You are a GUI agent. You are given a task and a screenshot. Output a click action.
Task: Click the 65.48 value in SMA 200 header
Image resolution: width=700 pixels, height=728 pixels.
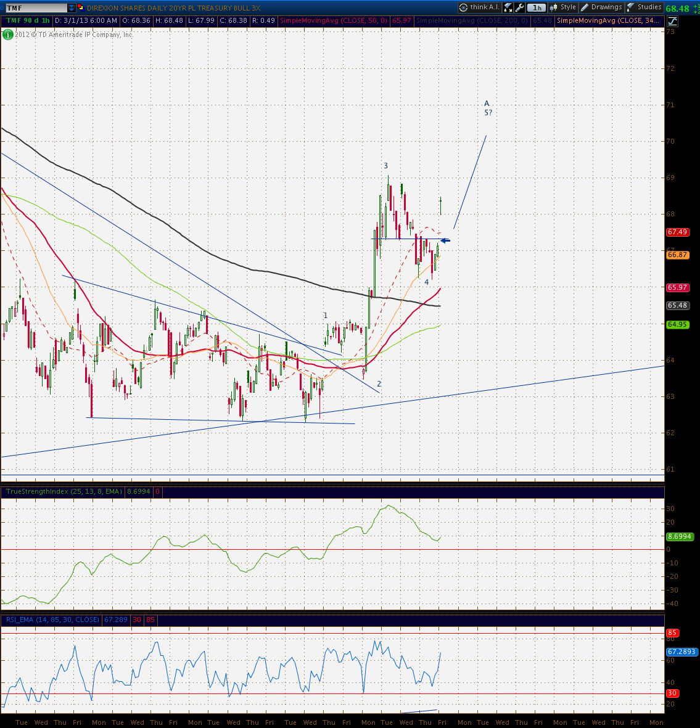(542, 21)
